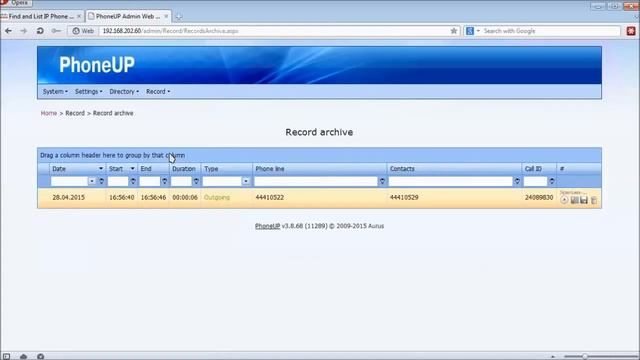Focus the Search with Google box

point(551,31)
